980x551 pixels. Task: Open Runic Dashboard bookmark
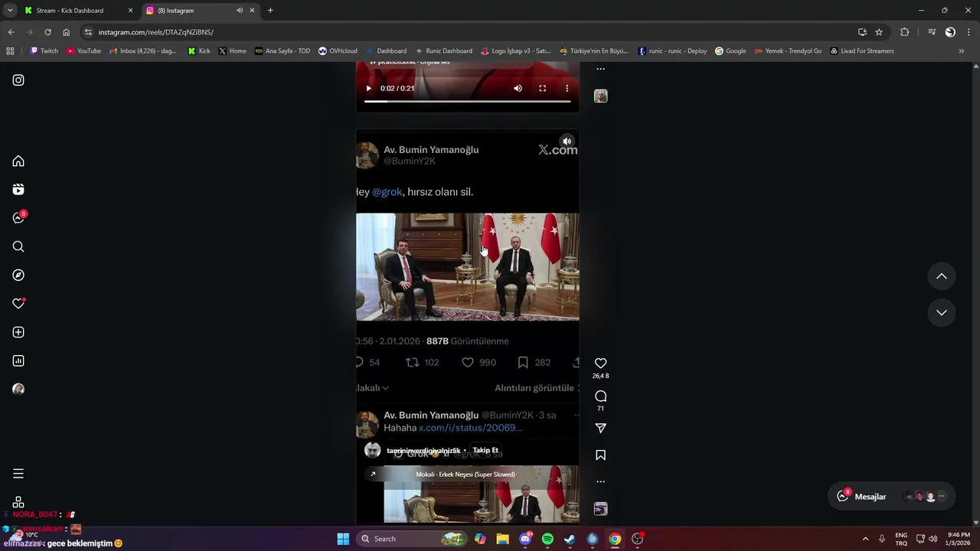(443, 51)
